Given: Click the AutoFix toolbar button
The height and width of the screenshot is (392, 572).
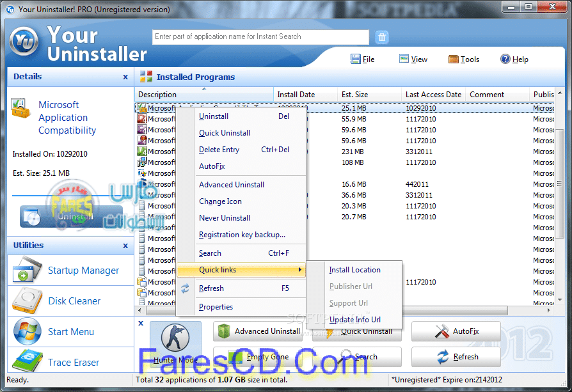Looking at the screenshot, I should pyautogui.click(x=456, y=331).
